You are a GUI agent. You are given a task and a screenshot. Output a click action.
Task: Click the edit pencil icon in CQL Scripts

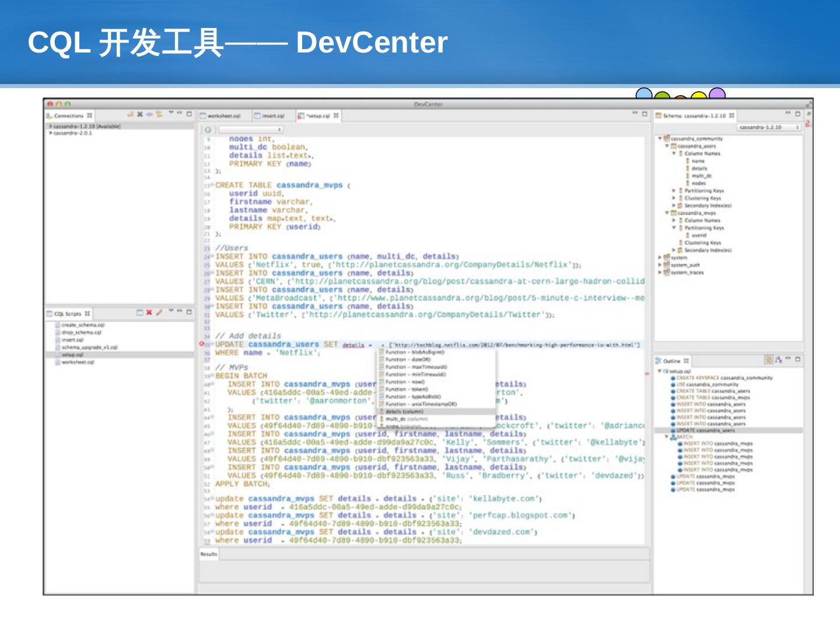click(x=159, y=313)
